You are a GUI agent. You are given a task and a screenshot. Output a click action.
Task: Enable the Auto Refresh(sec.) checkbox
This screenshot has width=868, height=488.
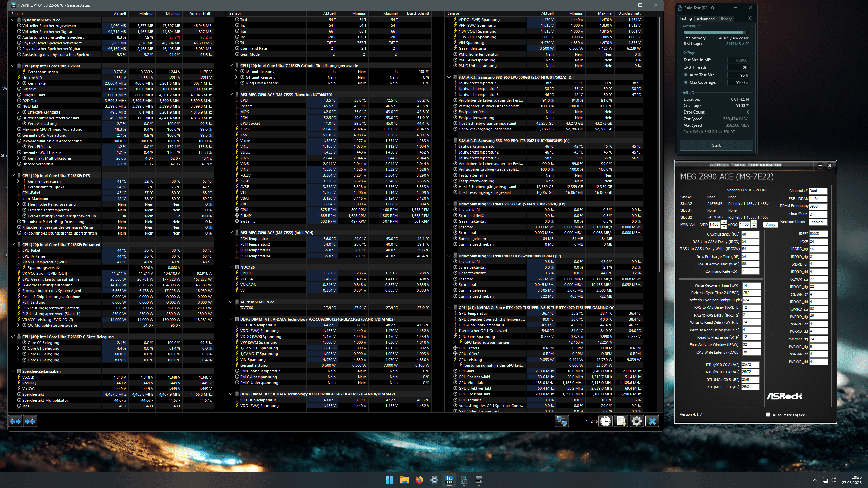pyautogui.click(x=768, y=415)
